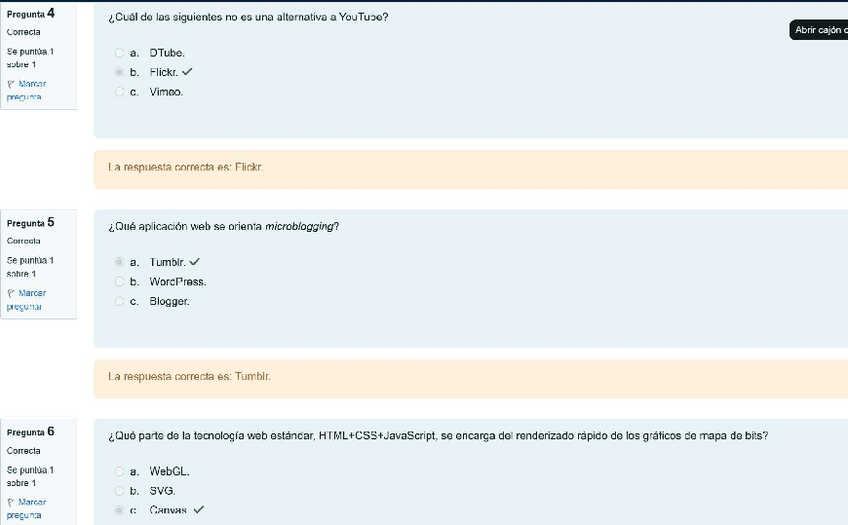This screenshot has height=525, width=848.
Task: Click the flag icon for Pregunta 5
Action: tap(11, 294)
